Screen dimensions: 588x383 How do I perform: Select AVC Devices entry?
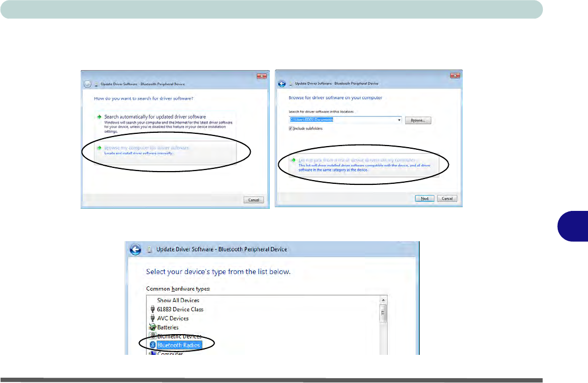tap(173, 318)
